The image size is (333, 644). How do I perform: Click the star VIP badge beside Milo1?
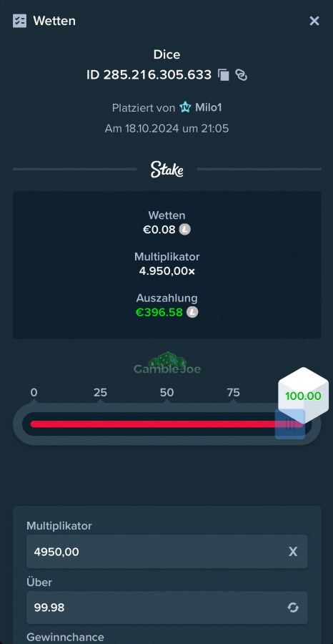[185, 107]
